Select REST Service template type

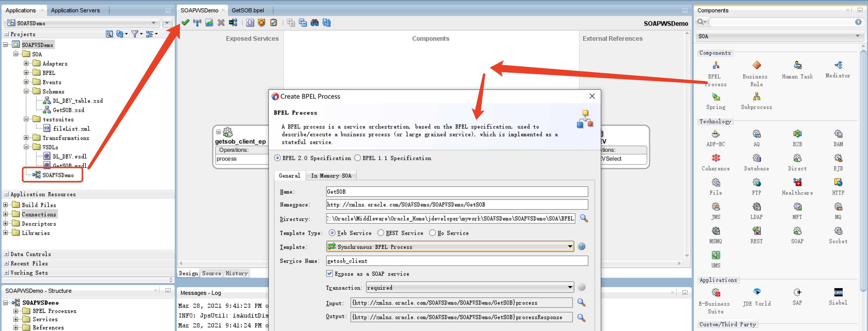380,233
